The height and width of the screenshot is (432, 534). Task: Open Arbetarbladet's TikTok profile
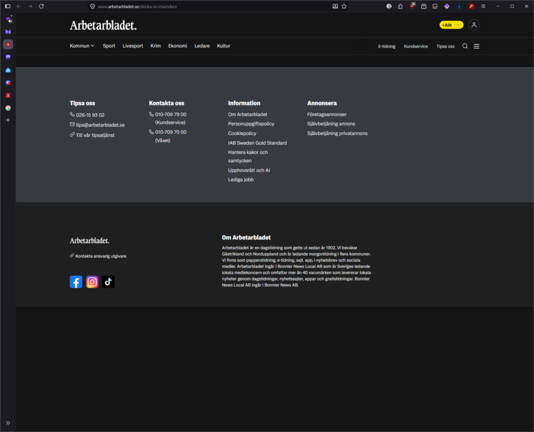(108, 282)
